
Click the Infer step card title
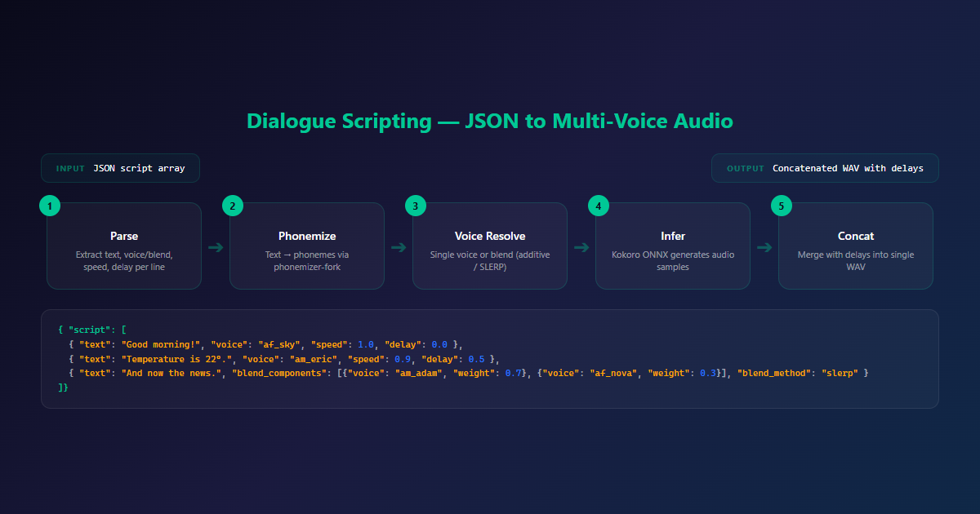(x=673, y=236)
